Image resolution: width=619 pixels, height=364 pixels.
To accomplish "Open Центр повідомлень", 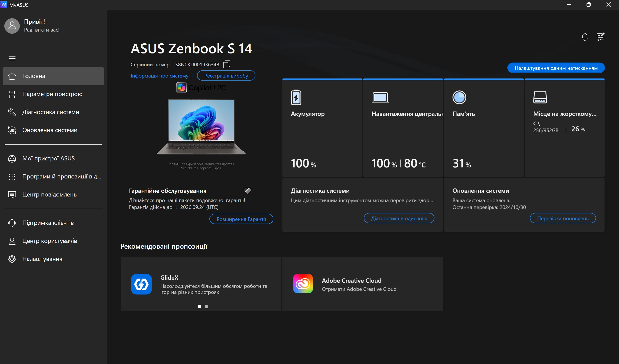I will 53,195.
